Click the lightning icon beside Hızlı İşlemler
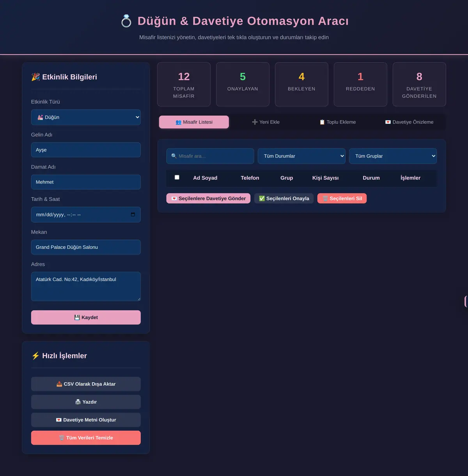The image size is (468, 476). tap(35, 356)
